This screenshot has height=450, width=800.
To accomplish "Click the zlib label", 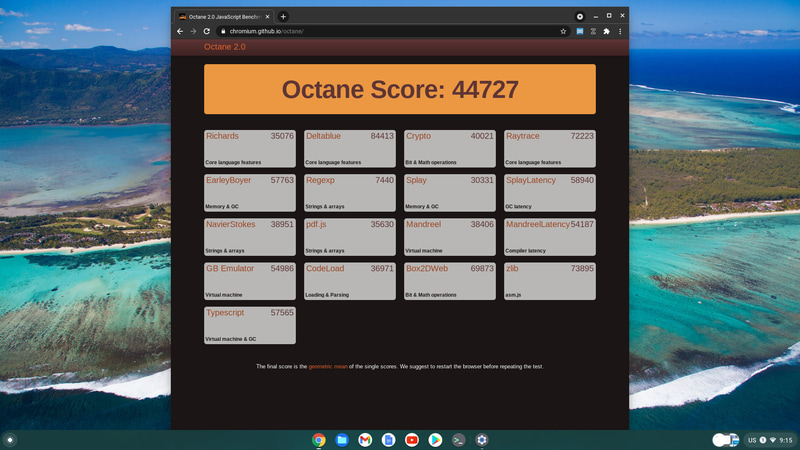I will (x=512, y=268).
